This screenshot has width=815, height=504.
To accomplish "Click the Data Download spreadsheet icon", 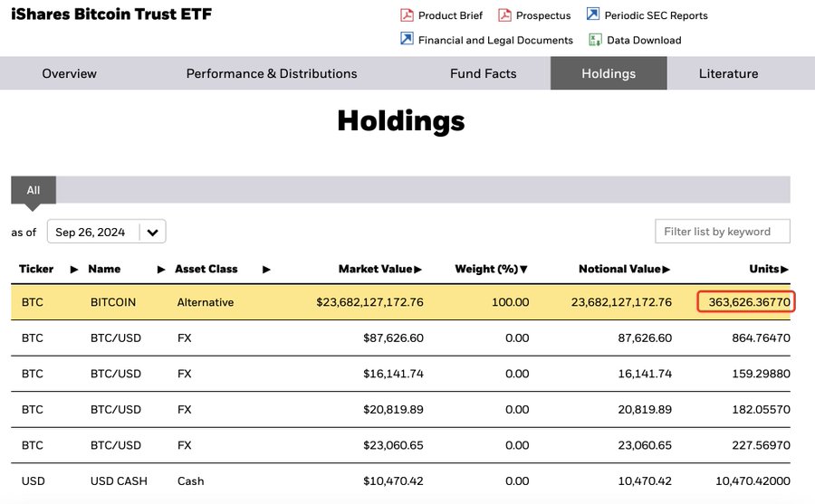I will click(x=595, y=40).
